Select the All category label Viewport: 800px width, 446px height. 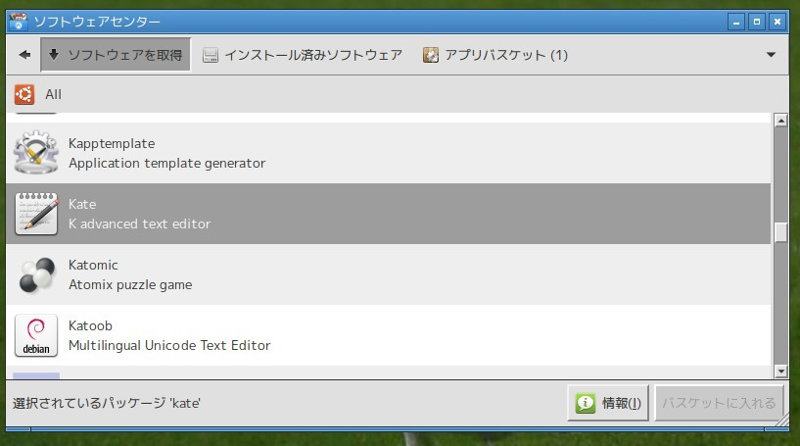coord(53,94)
